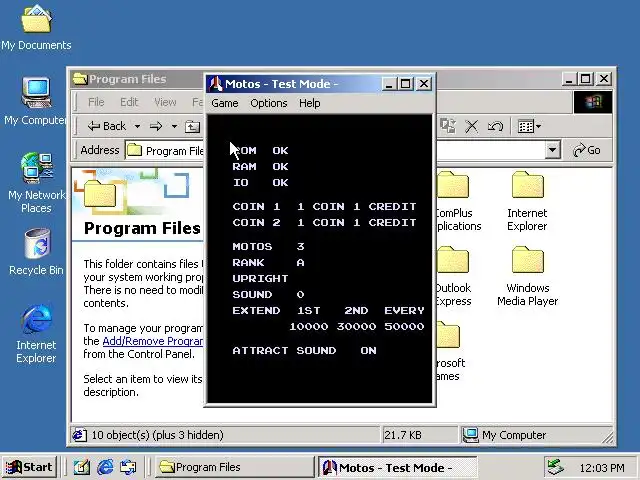Image resolution: width=640 pixels, height=480 pixels.
Task: Click the Go button beside address bar
Action: pyautogui.click(x=587, y=150)
